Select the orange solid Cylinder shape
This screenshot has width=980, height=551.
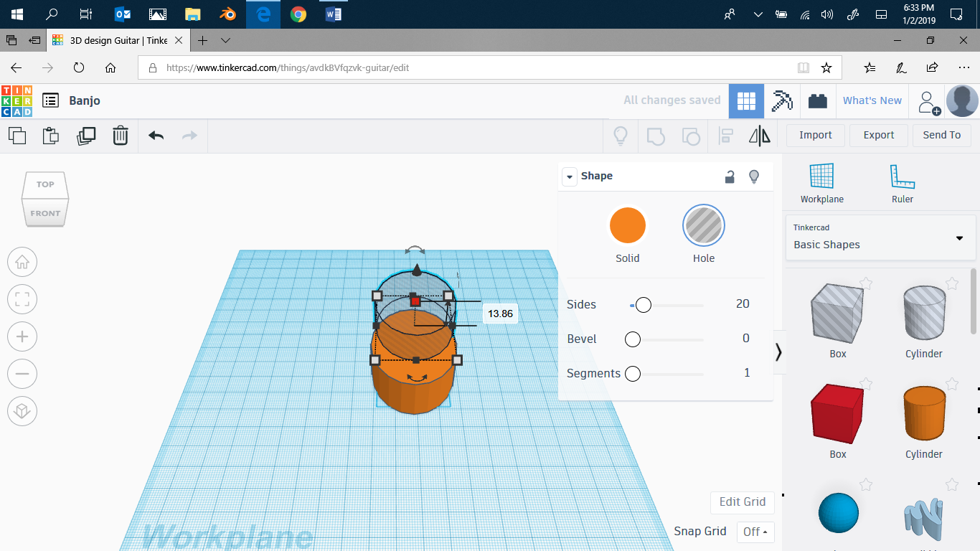pos(924,413)
